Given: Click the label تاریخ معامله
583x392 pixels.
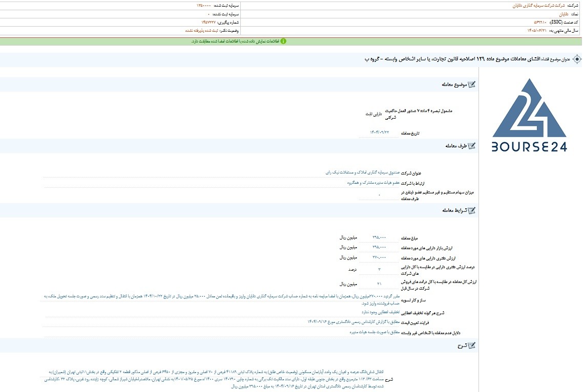Looking at the screenshot, I should click(410, 134).
